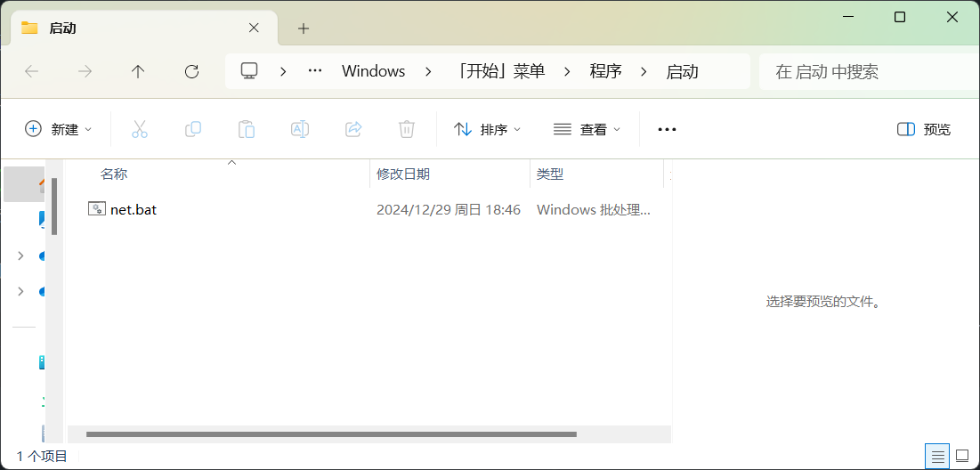This screenshot has width=980, height=470.
Task: Select the net.bat file
Action: [134, 210]
